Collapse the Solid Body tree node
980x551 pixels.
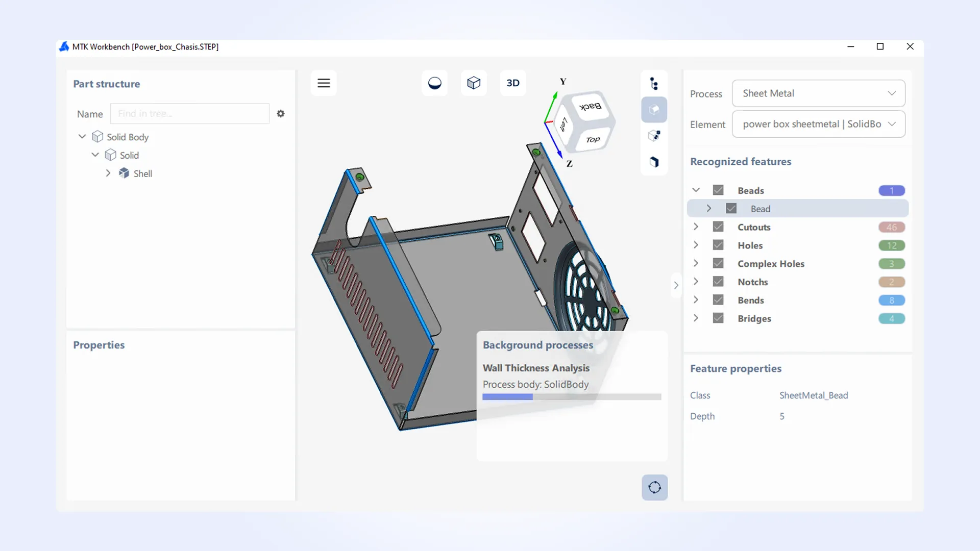coord(82,136)
